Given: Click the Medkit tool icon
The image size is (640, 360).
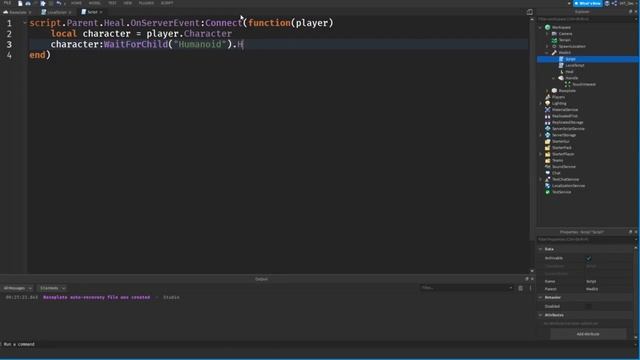Looking at the screenshot, I should click(x=554, y=53).
